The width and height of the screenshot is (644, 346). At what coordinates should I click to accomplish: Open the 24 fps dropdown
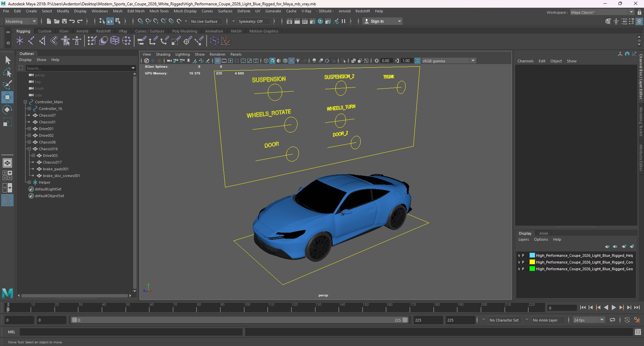[589, 320]
